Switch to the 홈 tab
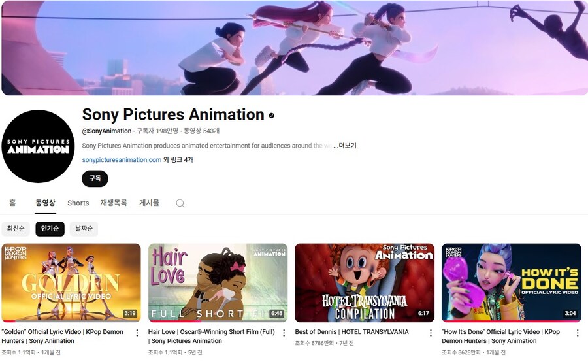This screenshot has width=588, height=364. [x=12, y=203]
